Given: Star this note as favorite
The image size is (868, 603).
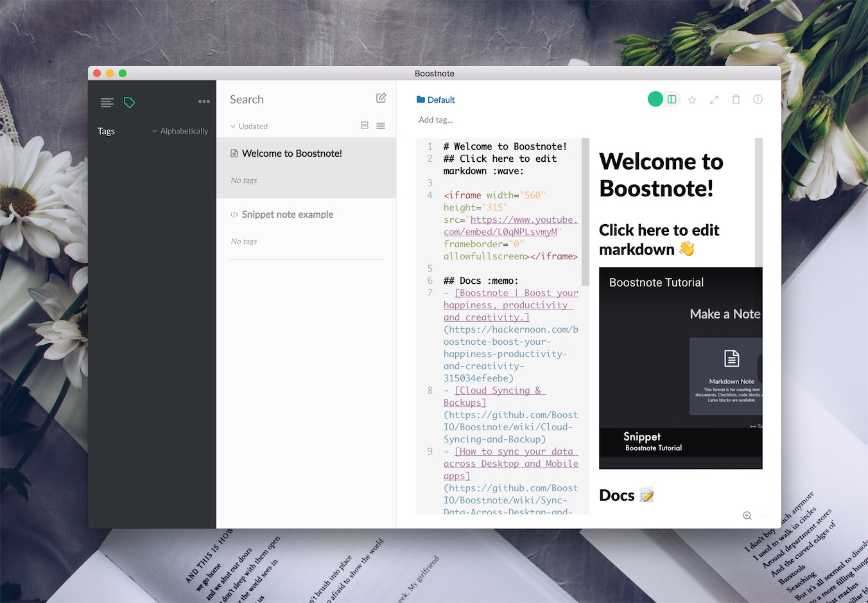Looking at the screenshot, I should [x=692, y=100].
